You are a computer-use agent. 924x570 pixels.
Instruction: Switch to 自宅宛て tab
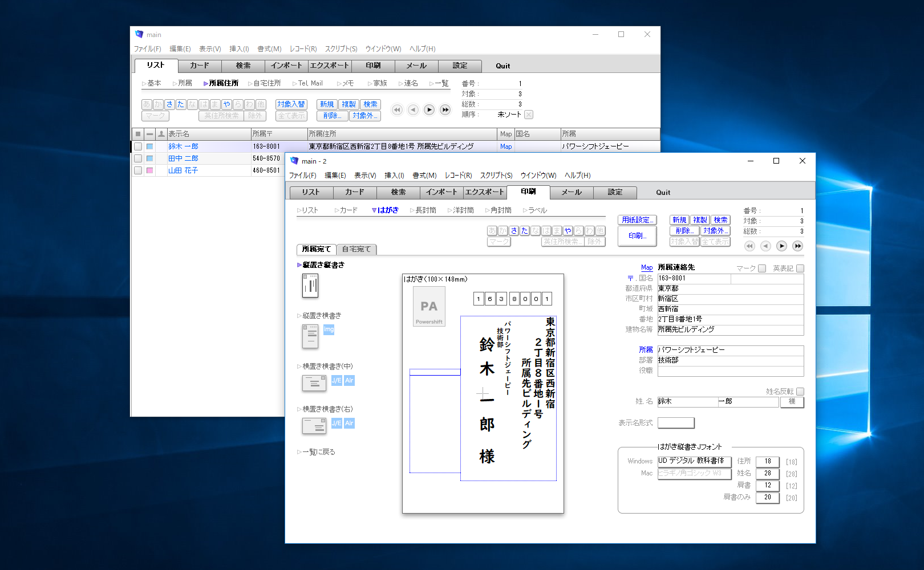(356, 249)
